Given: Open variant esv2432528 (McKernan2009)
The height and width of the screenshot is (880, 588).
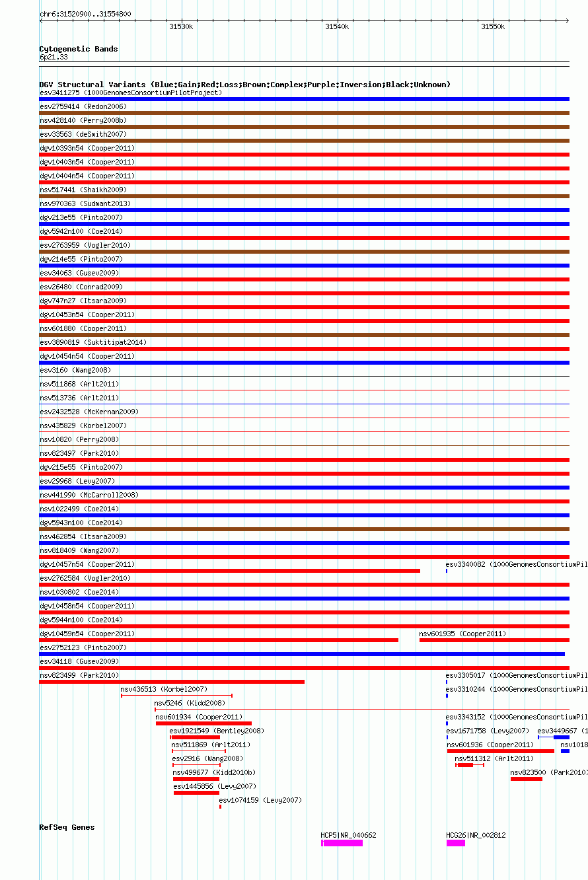Looking at the screenshot, I should pos(89,412).
